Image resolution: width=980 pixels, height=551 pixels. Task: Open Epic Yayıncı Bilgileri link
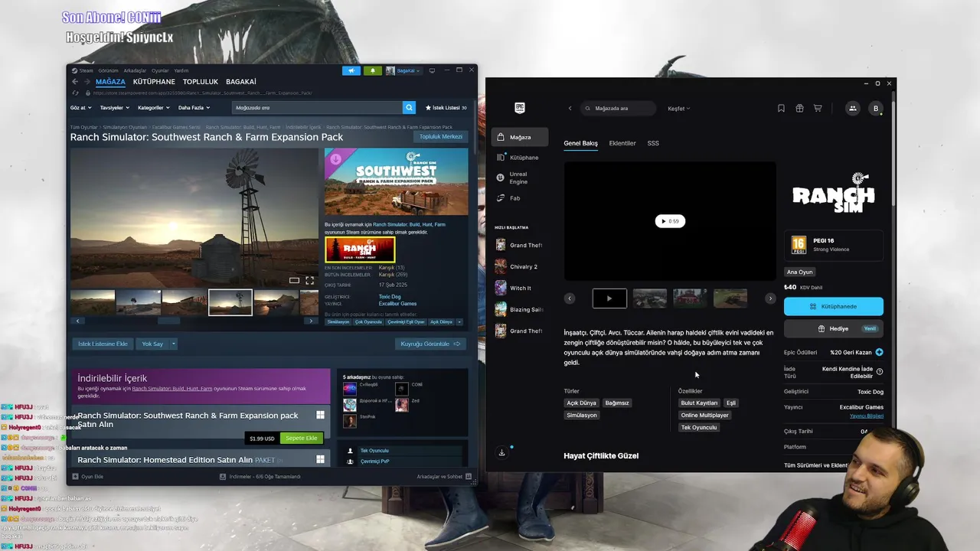[867, 416]
